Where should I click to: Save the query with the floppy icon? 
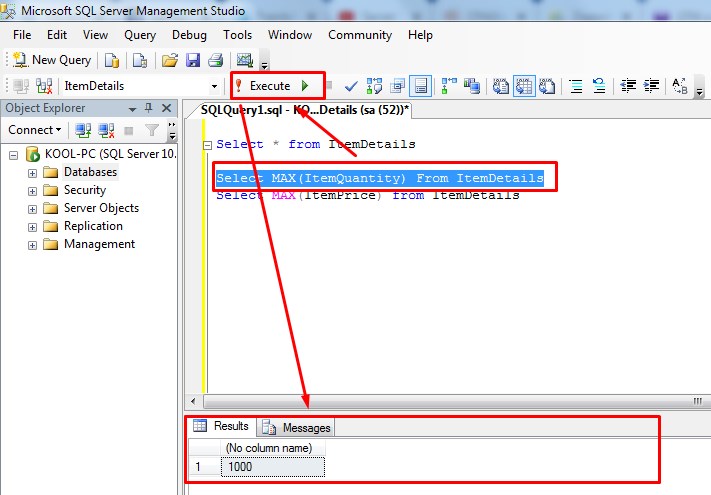click(x=193, y=60)
